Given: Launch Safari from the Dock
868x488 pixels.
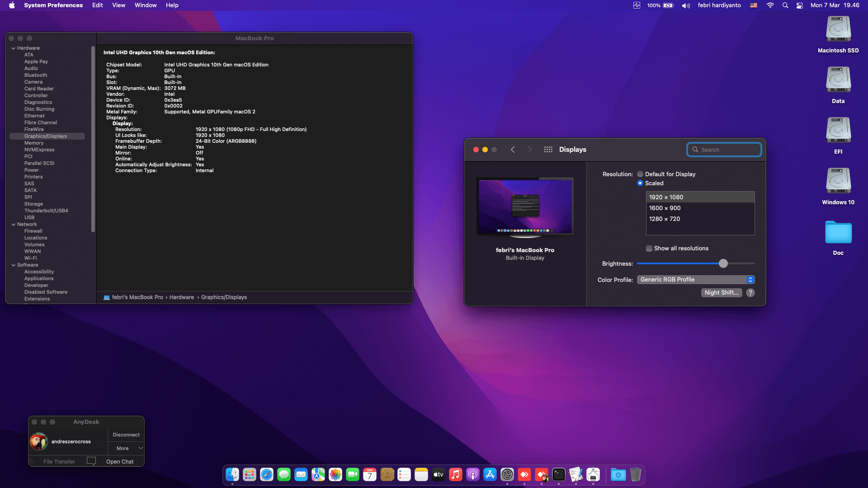Looking at the screenshot, I should pos(267,474).
